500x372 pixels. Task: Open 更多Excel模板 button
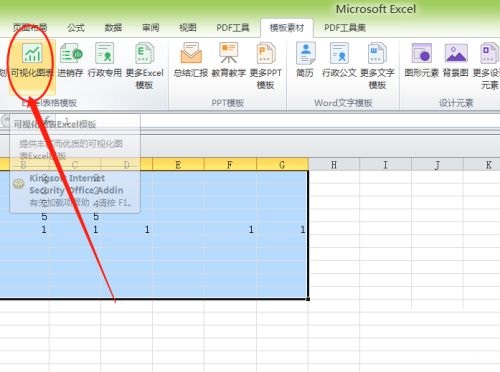144,66
